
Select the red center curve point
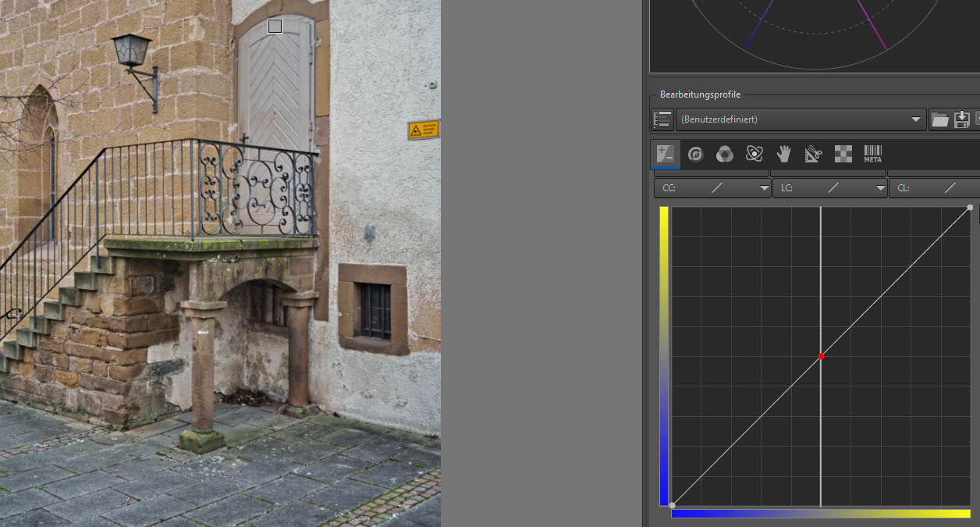[x=821, y=357]
